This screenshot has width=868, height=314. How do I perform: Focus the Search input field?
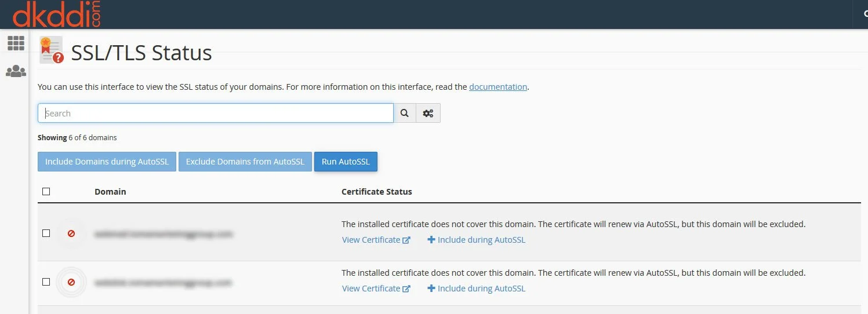coord(216,113)
